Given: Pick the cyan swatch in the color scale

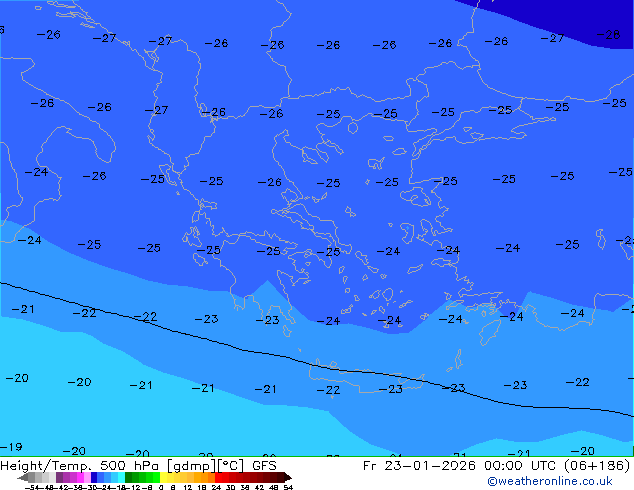Looking at the screenshot, I should click(121, 477).
